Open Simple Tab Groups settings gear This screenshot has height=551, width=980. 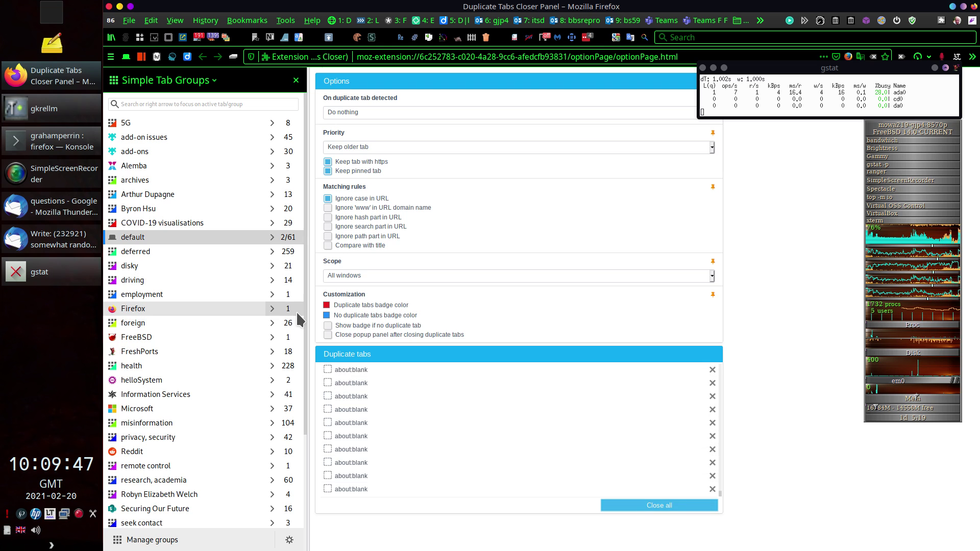point(289,540)
